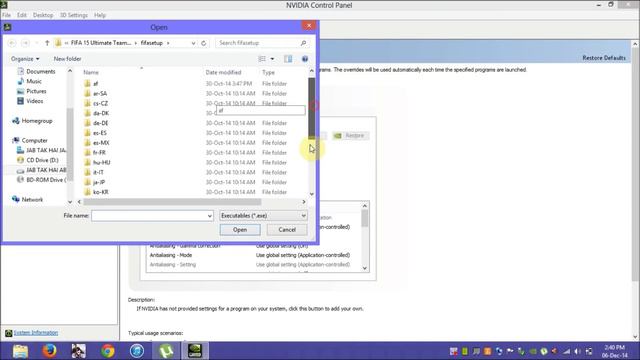Select Computer in navigation pane
The height and width of the screenshot is (360, 640).
[34, 140]
